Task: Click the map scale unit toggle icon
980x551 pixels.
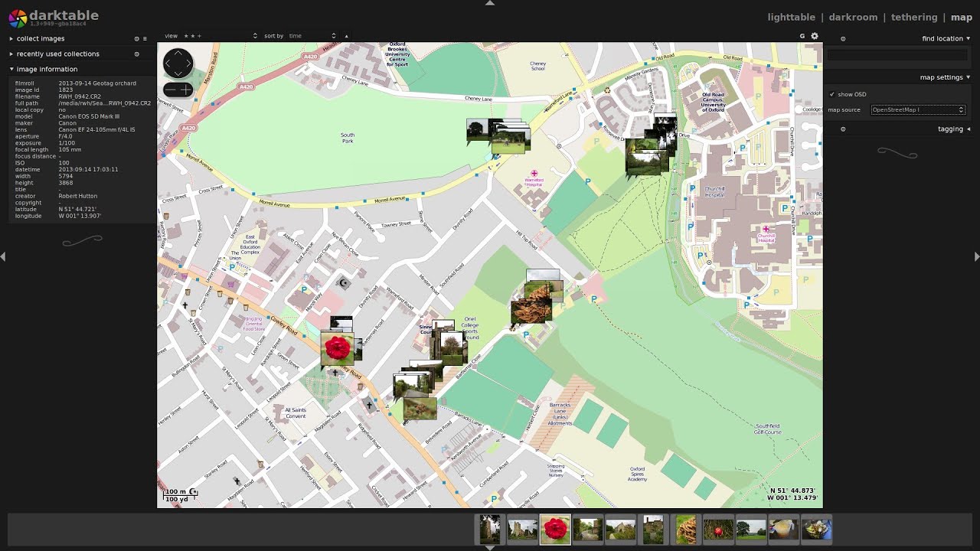Action: coord(193,492)
